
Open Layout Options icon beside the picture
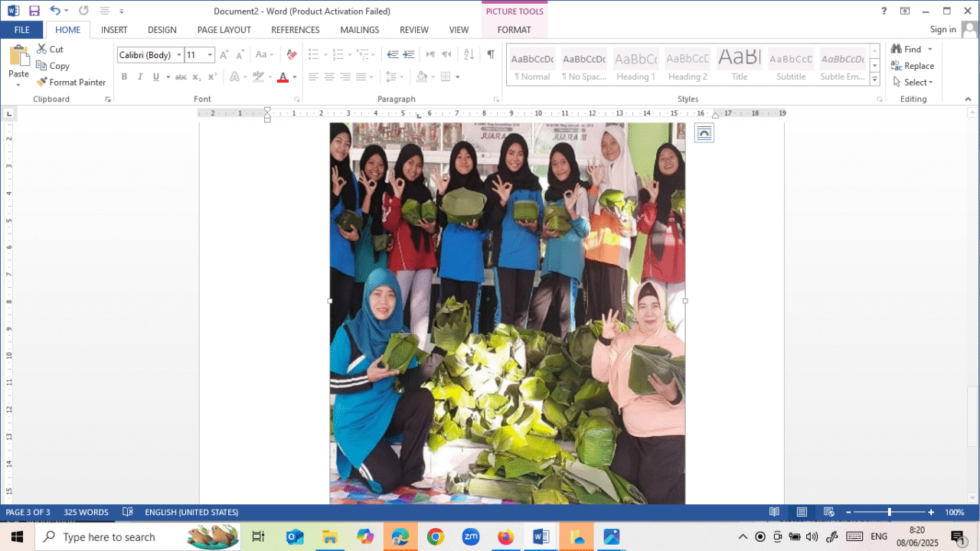[704, 133]
